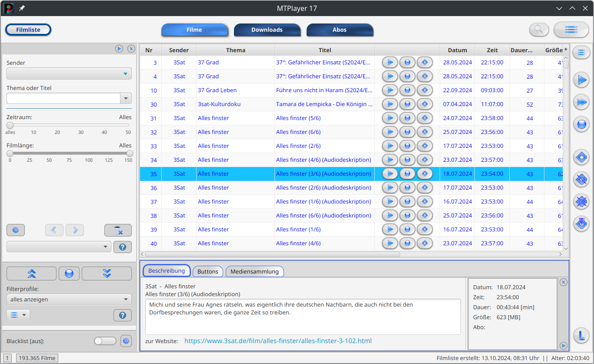Sort table by Datum column header

(457, 50)
